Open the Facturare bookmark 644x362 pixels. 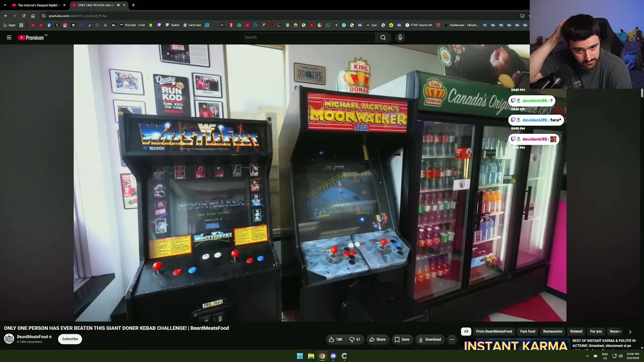coord(192,25)
